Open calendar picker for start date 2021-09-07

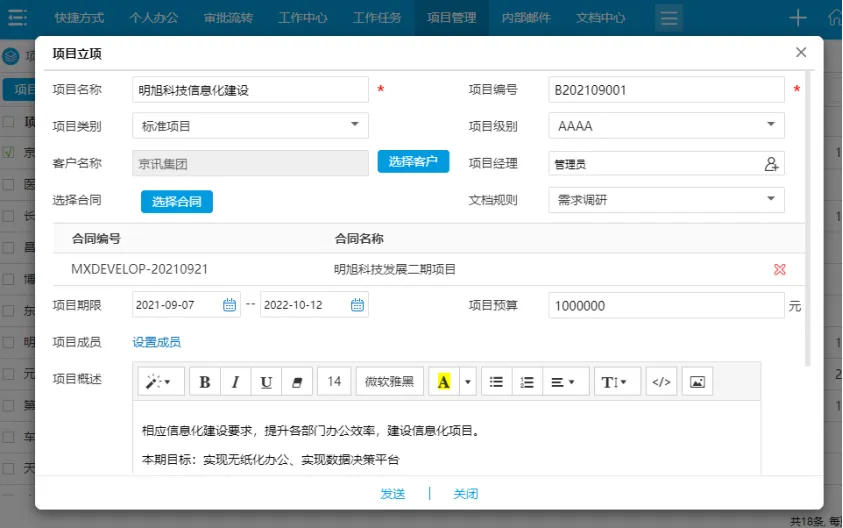click(x=229, y=305)
